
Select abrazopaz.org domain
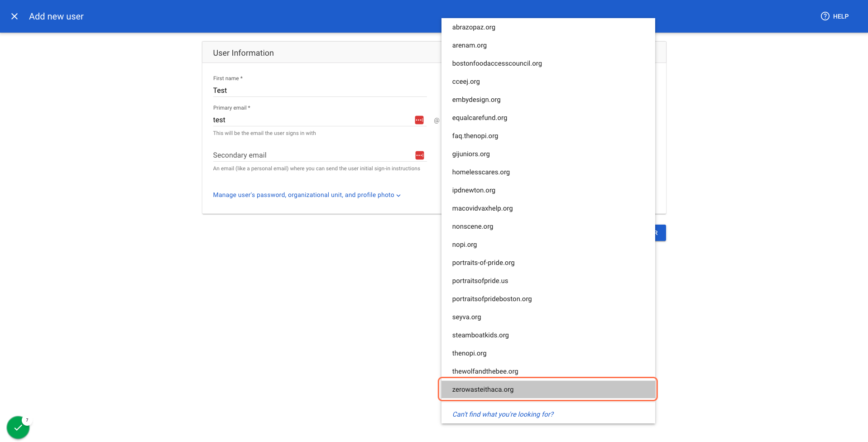coord(548,27)
